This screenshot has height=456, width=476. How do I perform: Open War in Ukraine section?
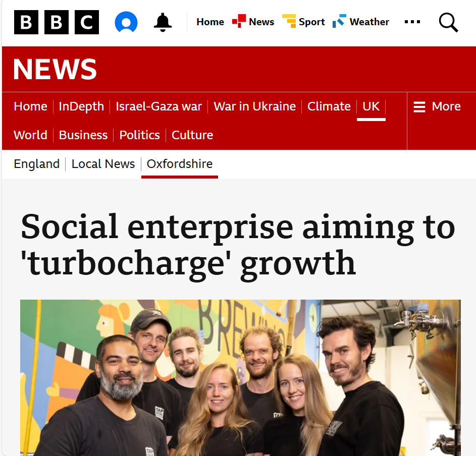point(255,106)
